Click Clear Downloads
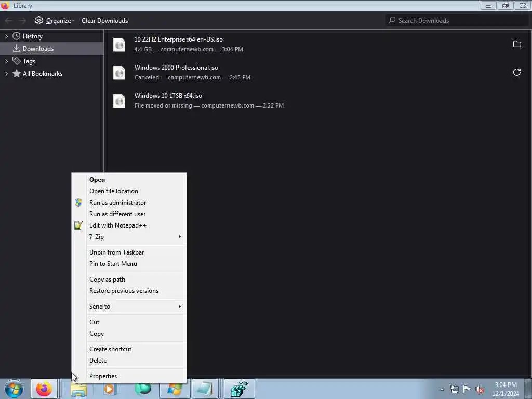 104,21
